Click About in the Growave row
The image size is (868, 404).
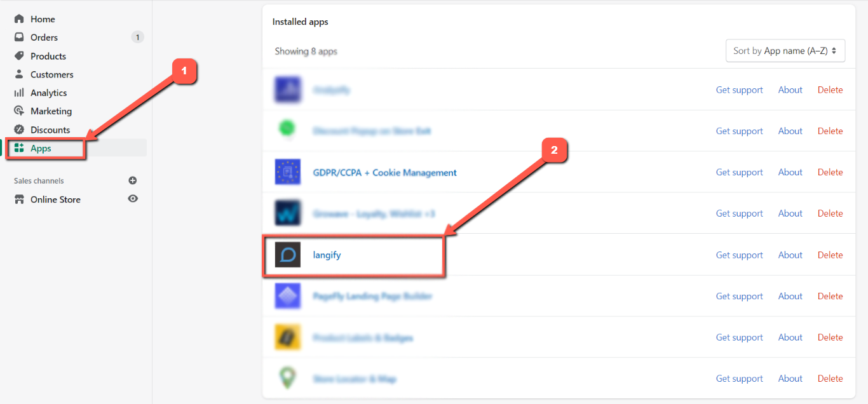(790, 213)
